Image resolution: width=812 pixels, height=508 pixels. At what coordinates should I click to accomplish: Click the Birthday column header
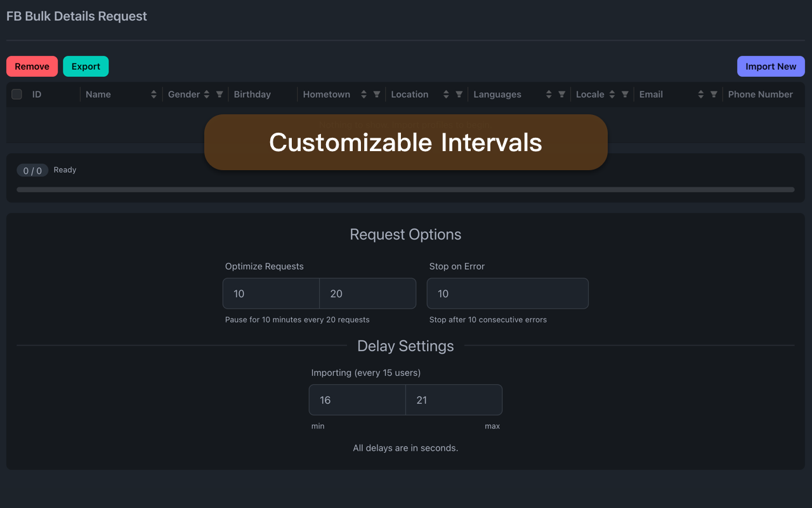click(x=252, y=95)
